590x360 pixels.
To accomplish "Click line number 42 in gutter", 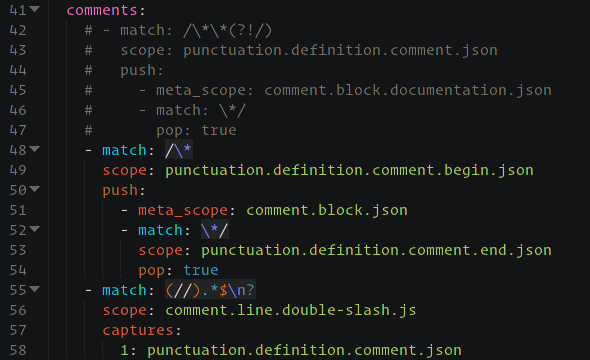I will [18, 30].
